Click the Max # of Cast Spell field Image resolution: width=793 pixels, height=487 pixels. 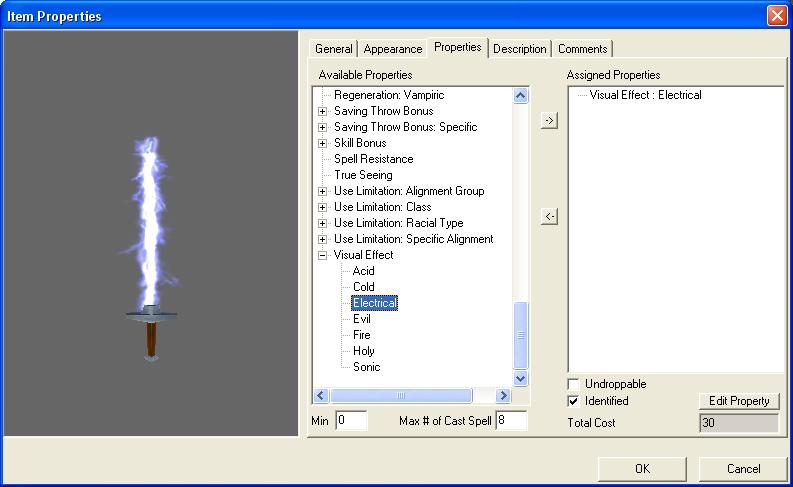(510, 421)
